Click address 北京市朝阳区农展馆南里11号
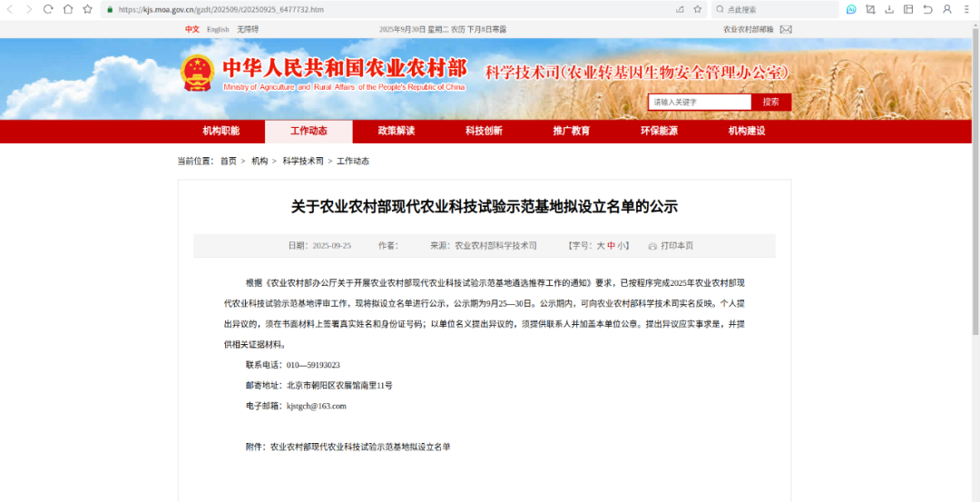 339,386
